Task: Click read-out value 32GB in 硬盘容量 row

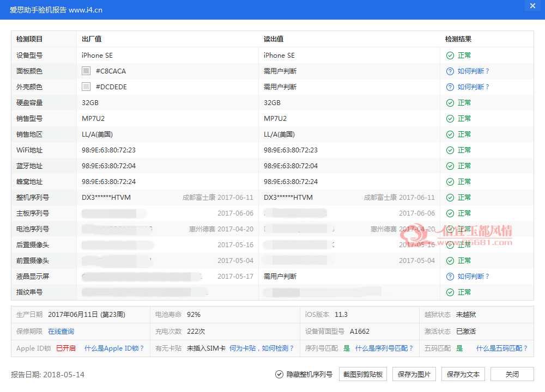Action: 272,103
